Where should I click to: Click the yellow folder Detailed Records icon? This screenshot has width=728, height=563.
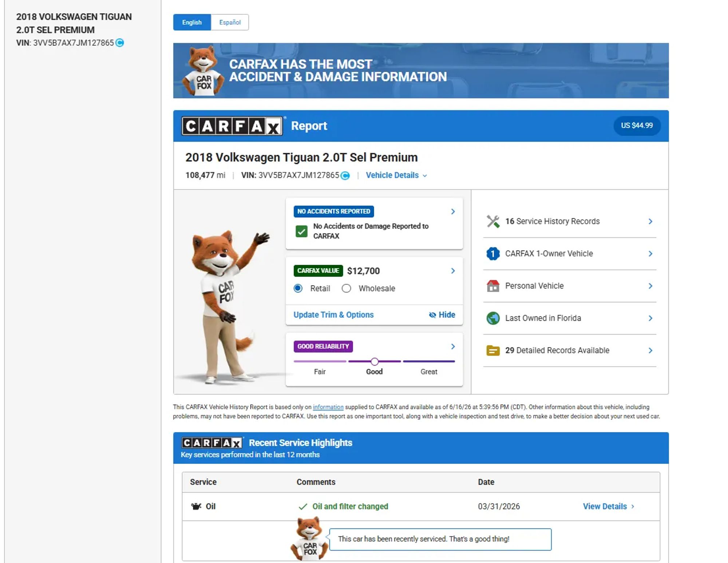(x=493, y=350)
